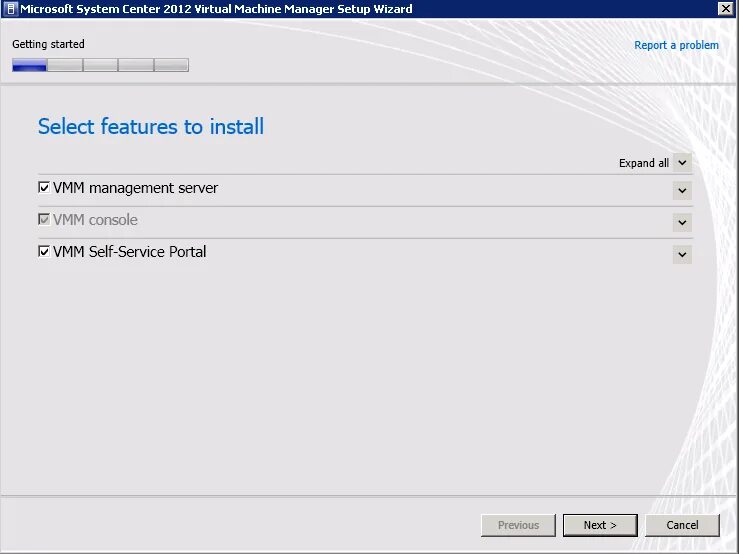Expand VMM management server details
The width and height of the screenshot is (739, 554).
[682, 190]
